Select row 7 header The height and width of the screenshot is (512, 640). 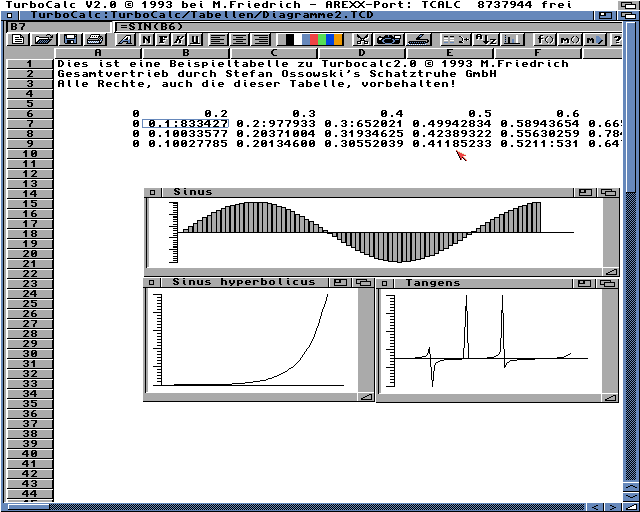(30, 124)
